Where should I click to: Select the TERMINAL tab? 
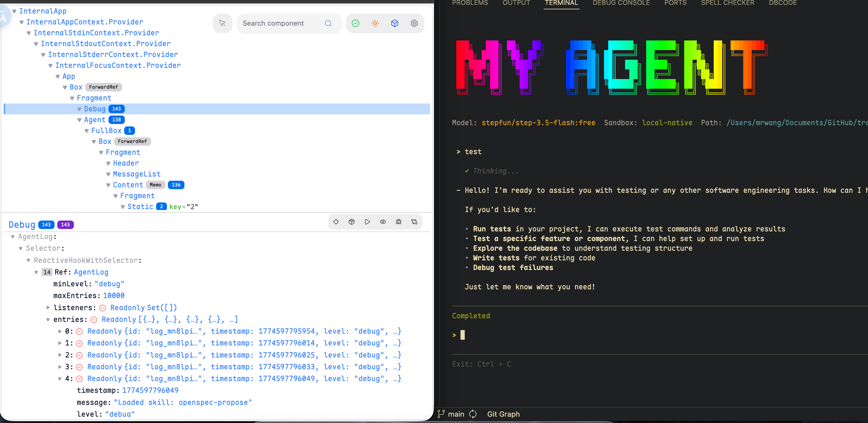[561, 3]
